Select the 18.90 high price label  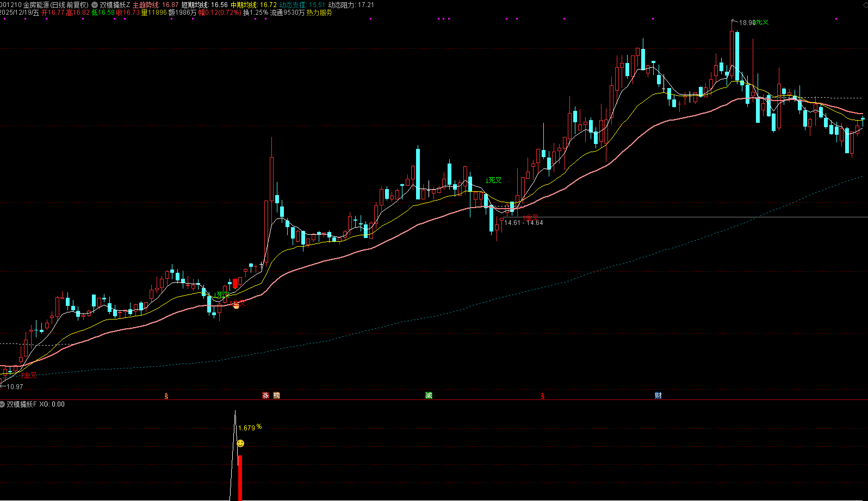coord(746,23)
